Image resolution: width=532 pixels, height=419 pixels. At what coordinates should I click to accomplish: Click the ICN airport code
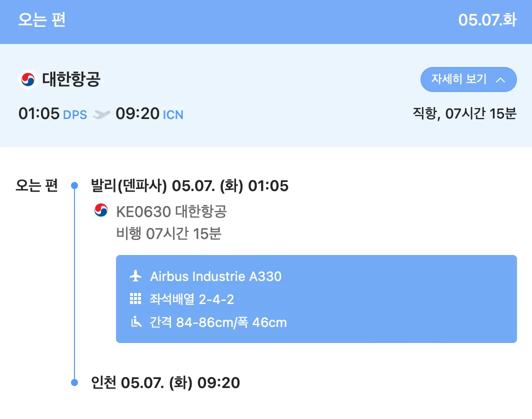tap(173, 115)
